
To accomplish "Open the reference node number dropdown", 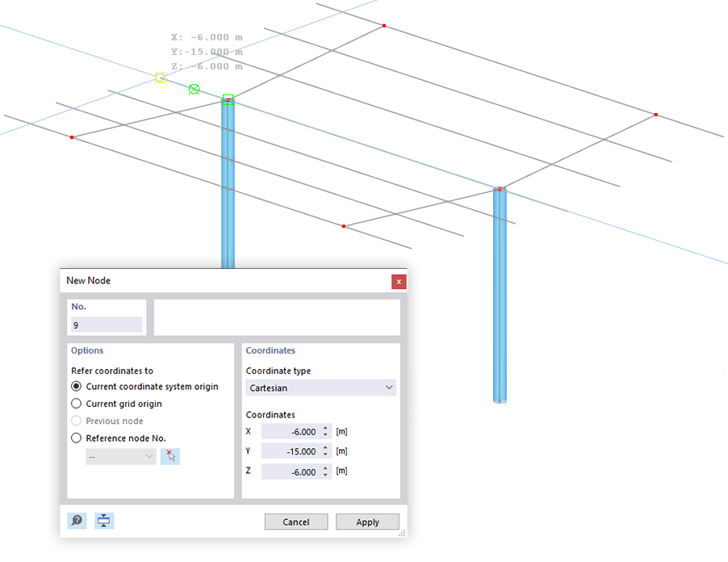I will click(x=120, y=456).
